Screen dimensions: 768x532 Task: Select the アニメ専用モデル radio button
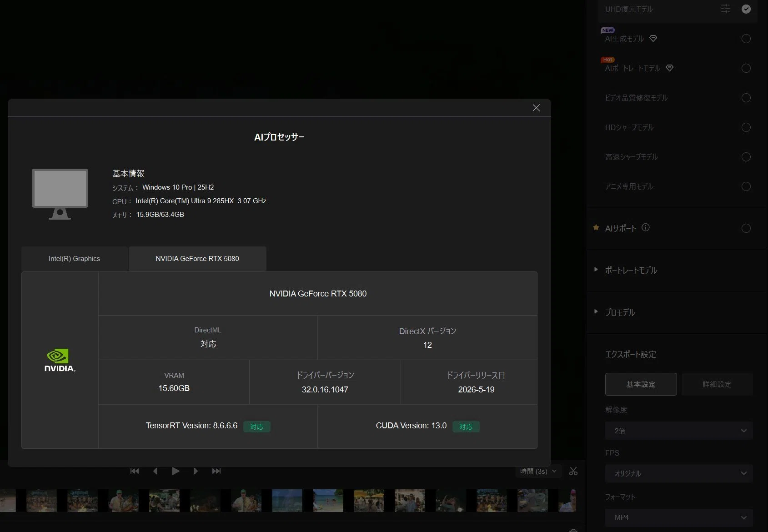746,186
